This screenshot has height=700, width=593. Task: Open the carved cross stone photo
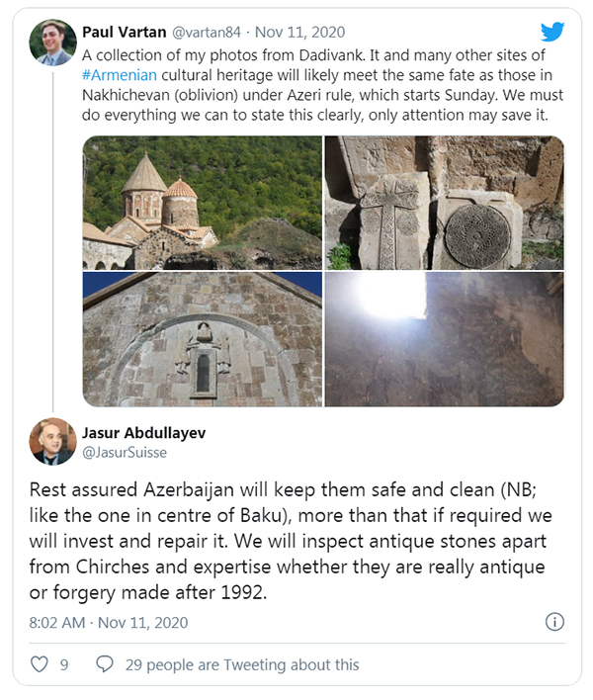click(445, 203)
